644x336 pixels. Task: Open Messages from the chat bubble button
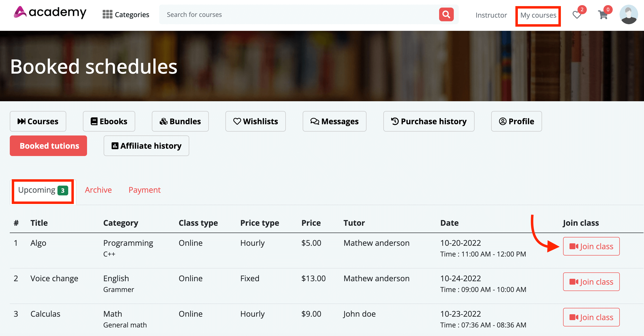(x=334, y=121)
